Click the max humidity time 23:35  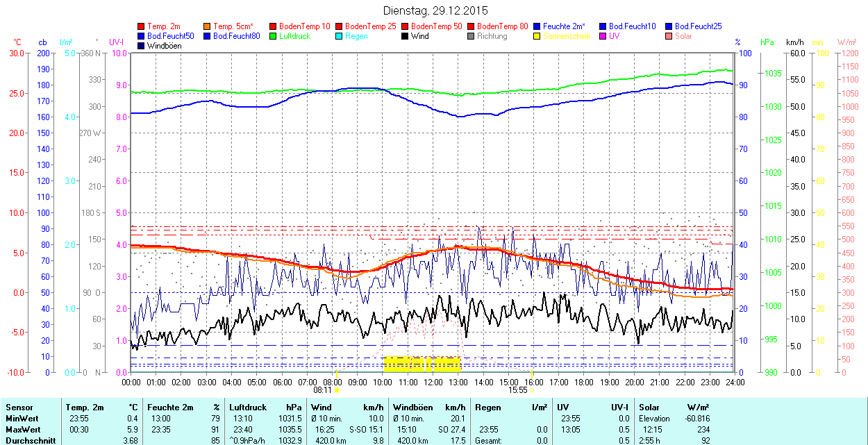click(x=161, y=430)
